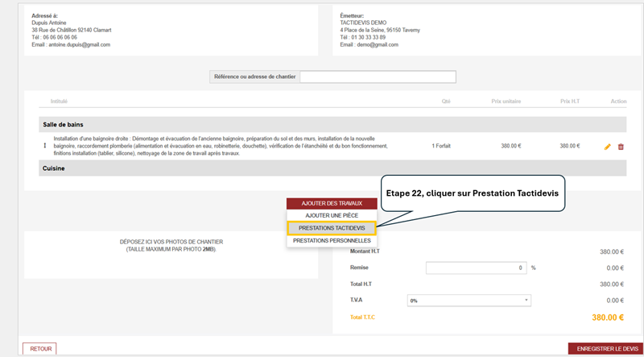This screenshot has width=644, height=357.
Task: Click the issuer phone 01 30 33 33 89
Action: 369,37
